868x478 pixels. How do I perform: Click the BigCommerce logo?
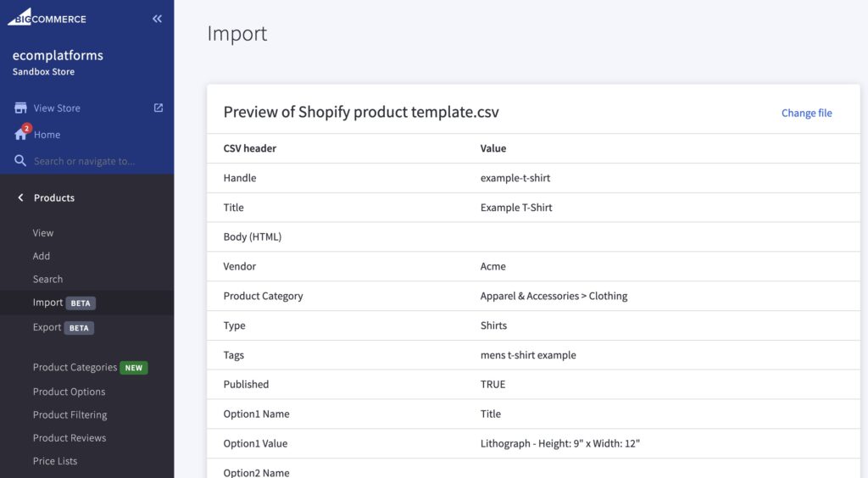[x=47, y=17]
